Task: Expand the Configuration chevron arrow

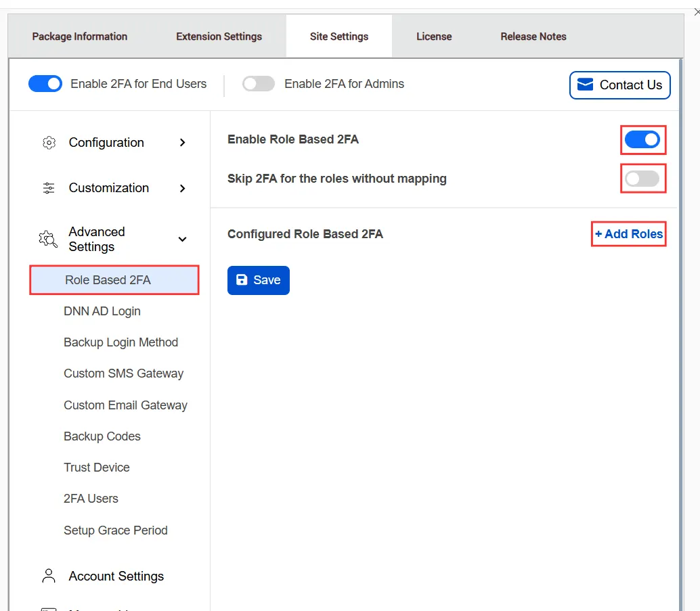Action: pos(182,143)
